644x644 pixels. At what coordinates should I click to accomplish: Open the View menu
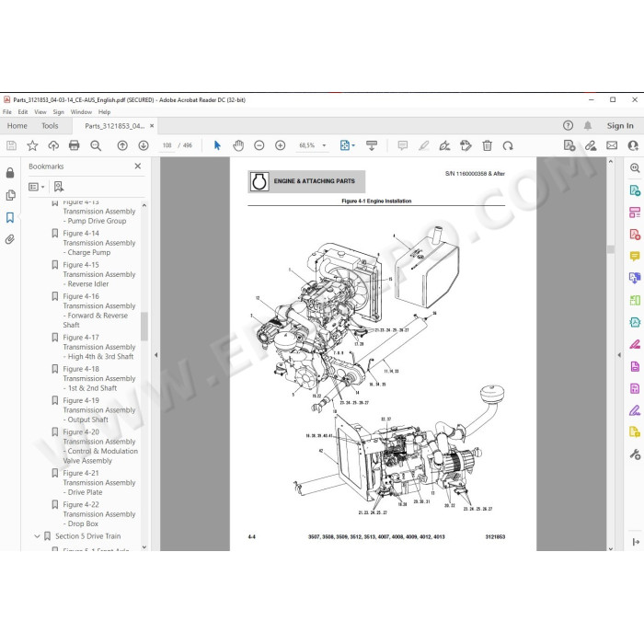tap(40, 111)
